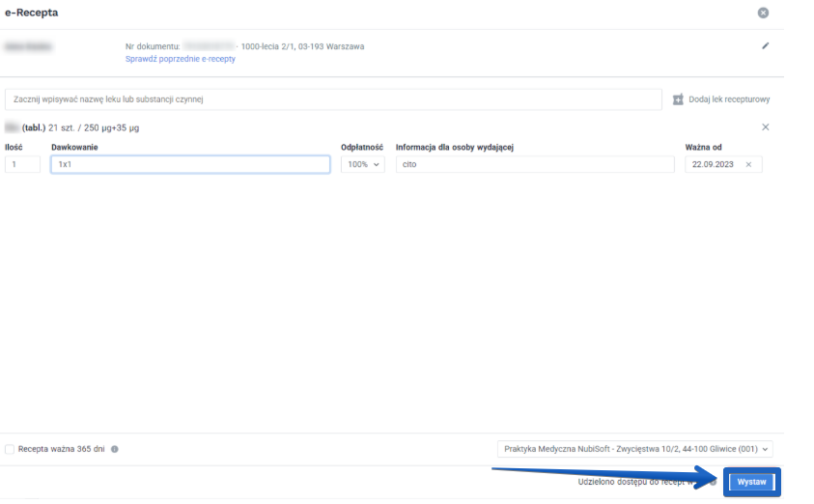
Task: Click the Ilość quantity field
Action: point(22,165)
